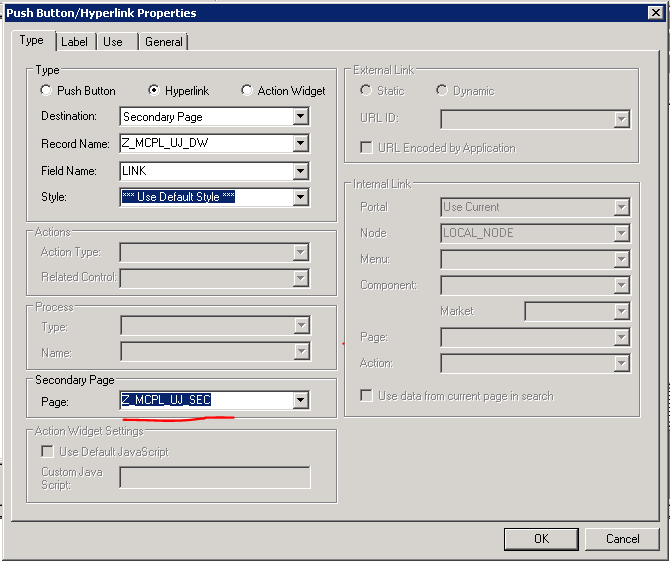Expand the Secondary Page dropdown arrow
Image resolution: width=670 pixels, height=561 pixels.
pyautogui.click(x=301, y=400)
